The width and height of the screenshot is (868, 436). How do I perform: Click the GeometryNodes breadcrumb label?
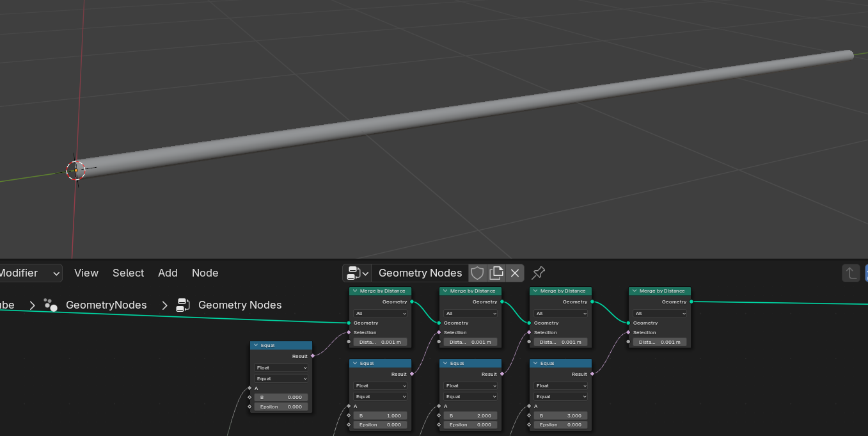pos(106,305)
